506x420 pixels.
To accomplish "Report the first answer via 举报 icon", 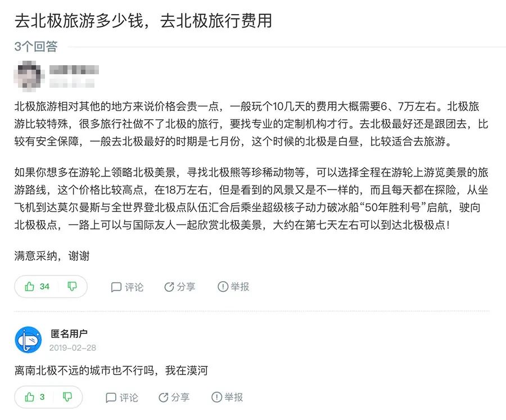I will (x=223, y=286).
